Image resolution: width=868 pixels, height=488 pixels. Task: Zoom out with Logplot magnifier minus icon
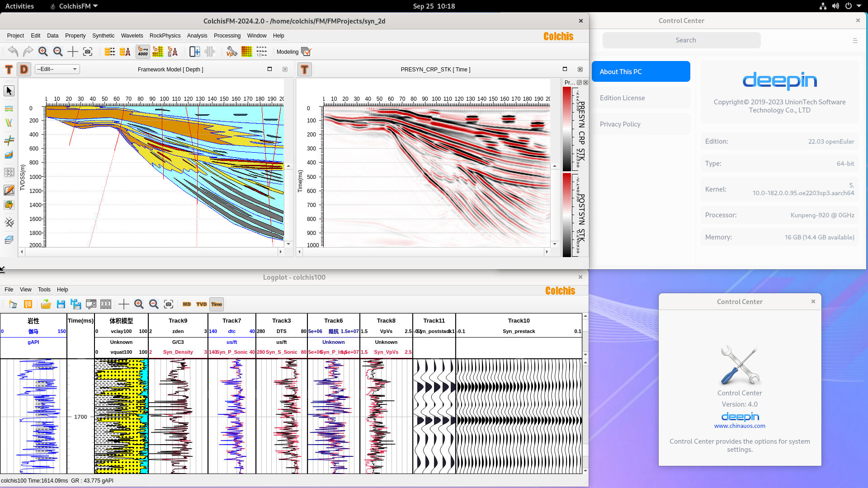coord(154,304)
